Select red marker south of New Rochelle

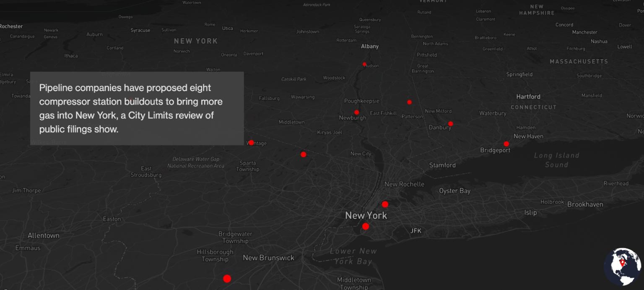pos(385,204)
